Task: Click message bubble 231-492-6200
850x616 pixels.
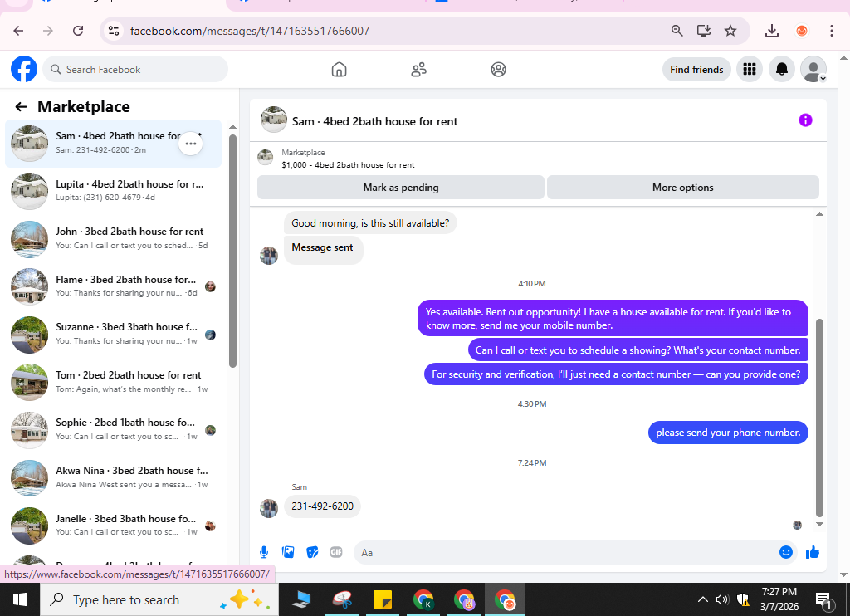Action: tap(323, 506)
